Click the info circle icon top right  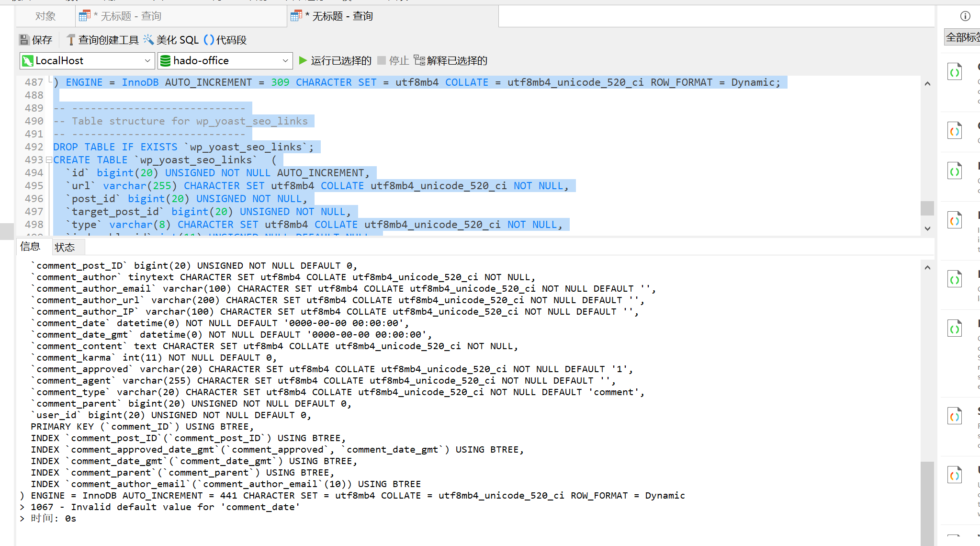tap(965, 15)
